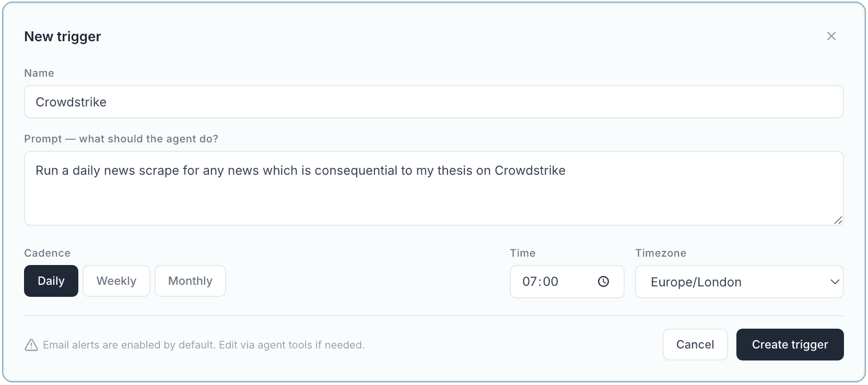Click the Timezone label

coord(660,253)
